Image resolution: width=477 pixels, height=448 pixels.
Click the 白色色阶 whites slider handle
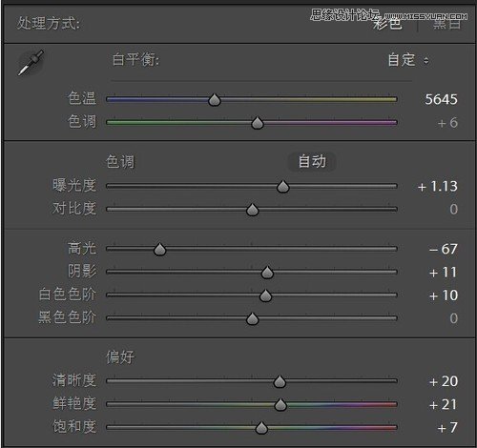pyautogui.click(x=265, y=295)
